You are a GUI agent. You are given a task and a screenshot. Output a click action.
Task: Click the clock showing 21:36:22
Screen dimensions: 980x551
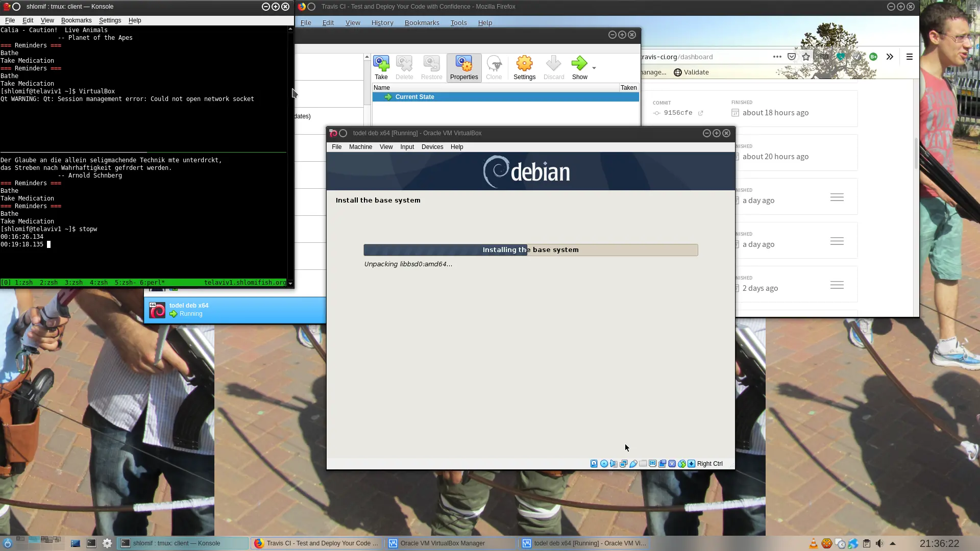939,544
